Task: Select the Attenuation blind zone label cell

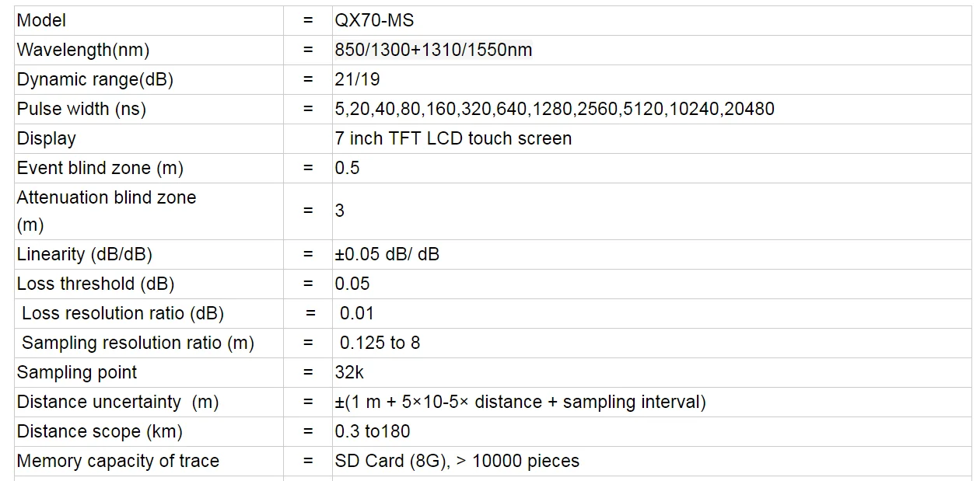Action: [x=149, y=211]
